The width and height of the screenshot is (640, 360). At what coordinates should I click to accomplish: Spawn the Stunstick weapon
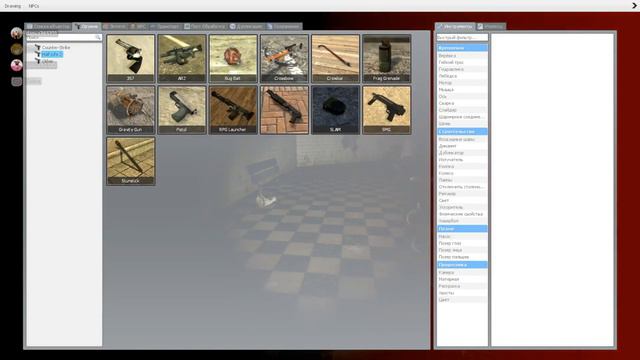[131, 161]
